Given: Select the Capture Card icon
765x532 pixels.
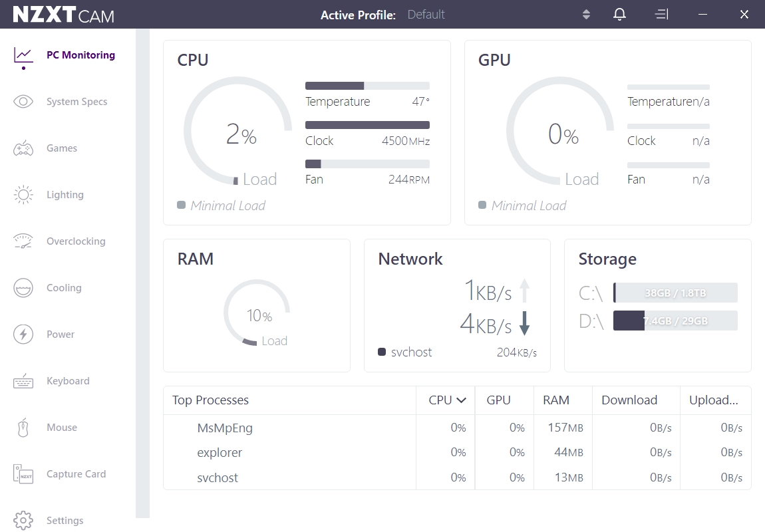Looking at the screenshot, I should point(23,474).
